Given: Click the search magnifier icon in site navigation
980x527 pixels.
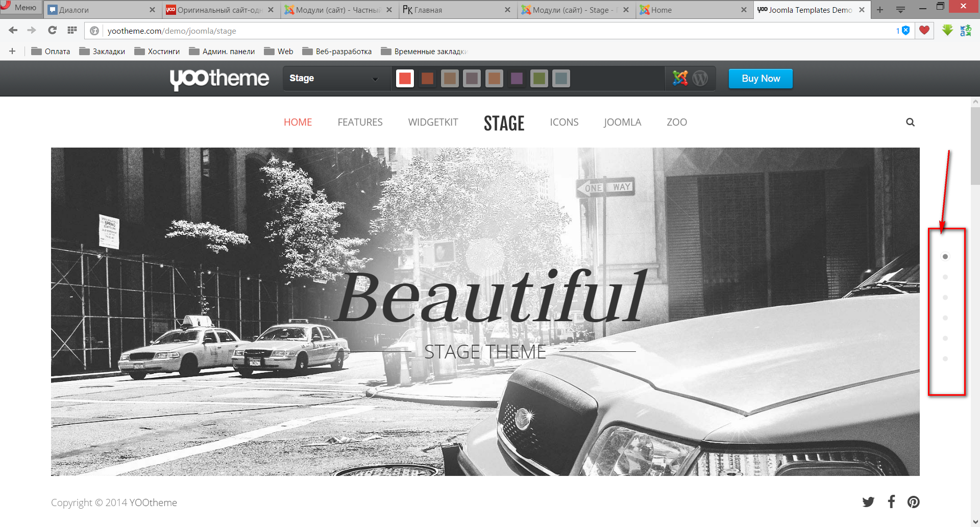Looking at the screenshot, I should [x=910, y=123].
